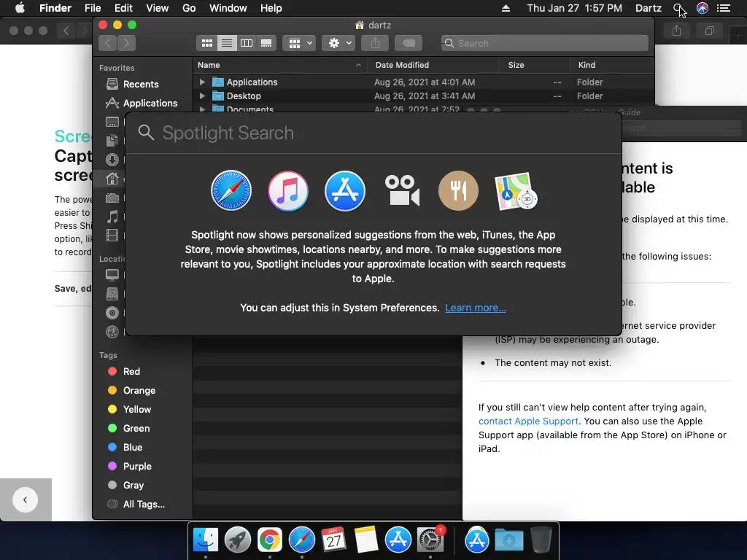
Task: Click the Pictures camera sidebar icon
Action: pos(112,198)
